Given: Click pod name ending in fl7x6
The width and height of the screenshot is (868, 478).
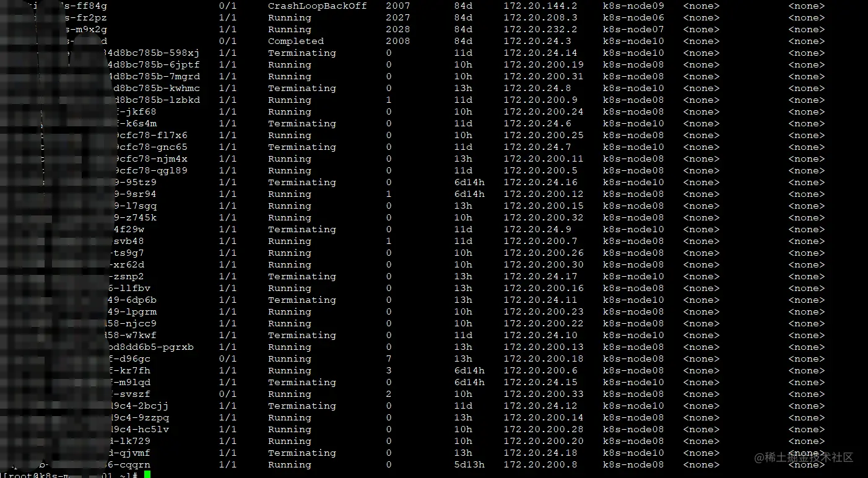Looking at the screenshot, I should click(150, 136).
